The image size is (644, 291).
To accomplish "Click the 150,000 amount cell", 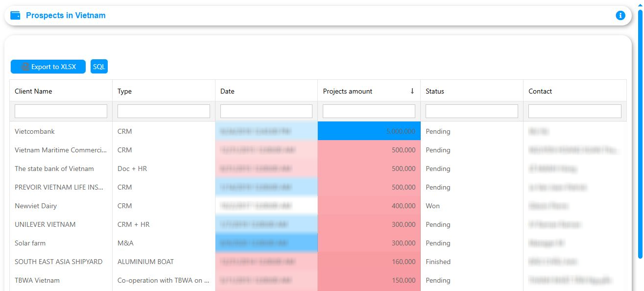I will 369,280.
